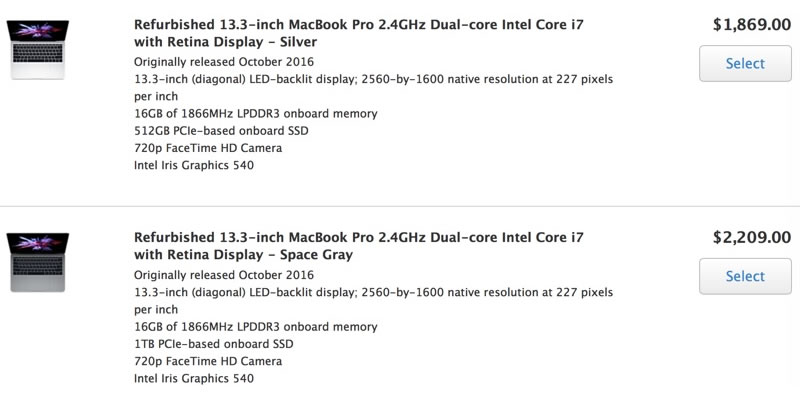The image size is (800, 400).
Task: Click the Silver model's Intel Iris Graphics 540 text
Action: [194, 166]
